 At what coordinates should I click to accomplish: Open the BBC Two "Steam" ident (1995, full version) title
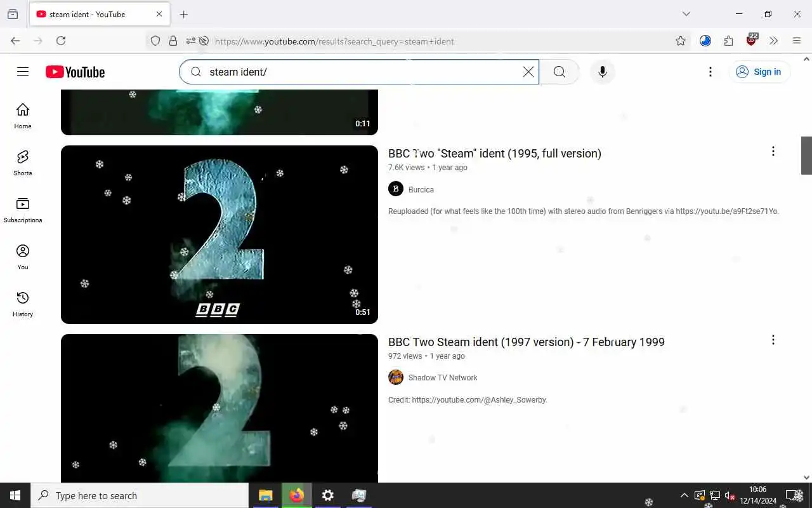point(495,153)
